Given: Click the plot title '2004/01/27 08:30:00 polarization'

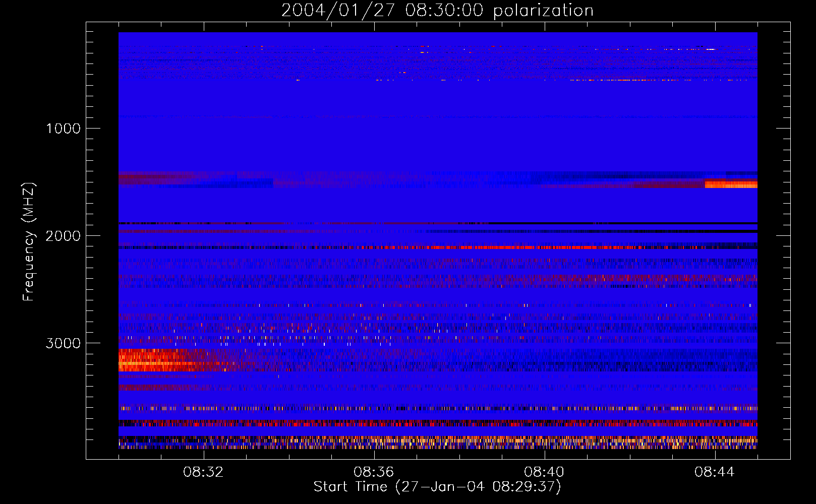Looking at the screenshot, I should [437, 11].
